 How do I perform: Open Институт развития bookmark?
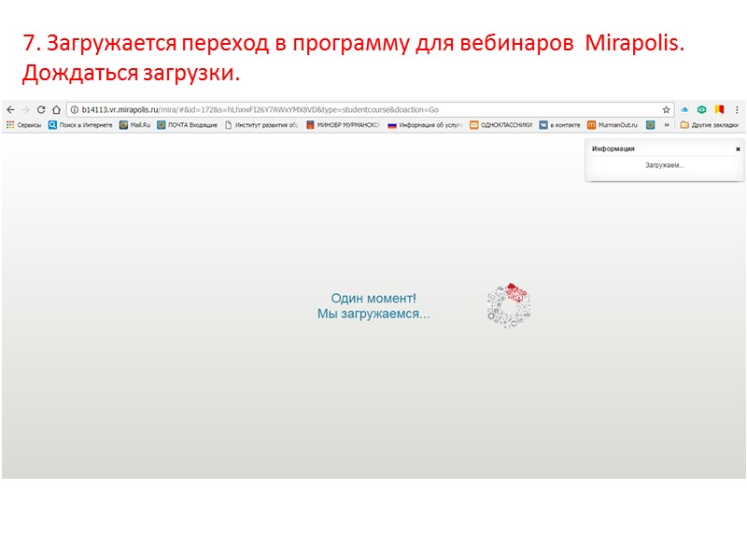pyautogui.click(x=261, y=125)
